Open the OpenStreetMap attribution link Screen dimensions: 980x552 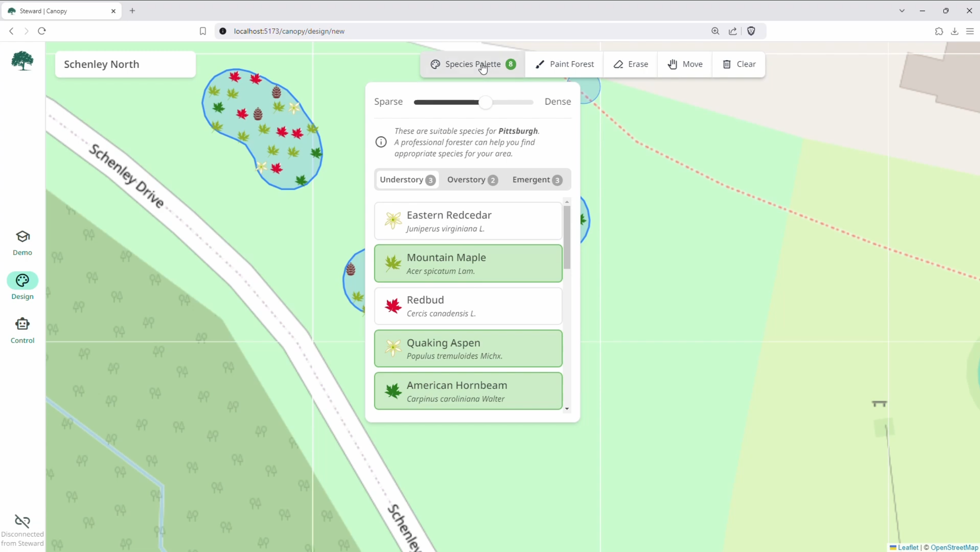point(955,548)
